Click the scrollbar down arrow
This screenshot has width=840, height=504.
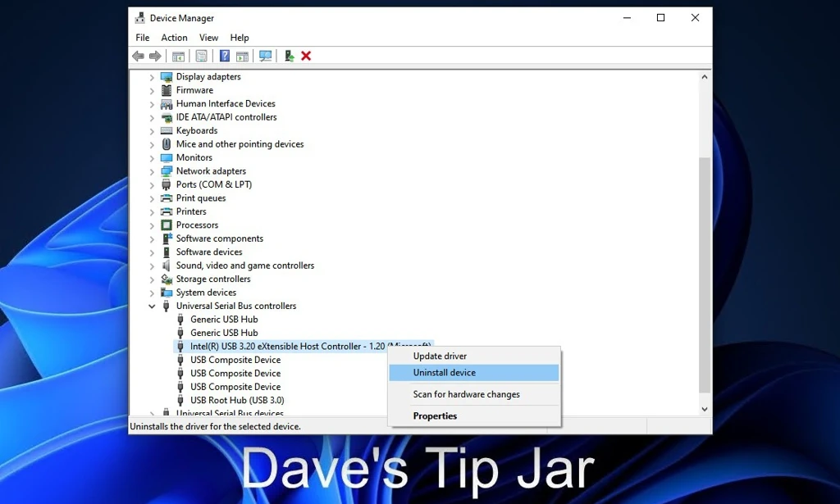pyautogui.click(x=705, y=409)
